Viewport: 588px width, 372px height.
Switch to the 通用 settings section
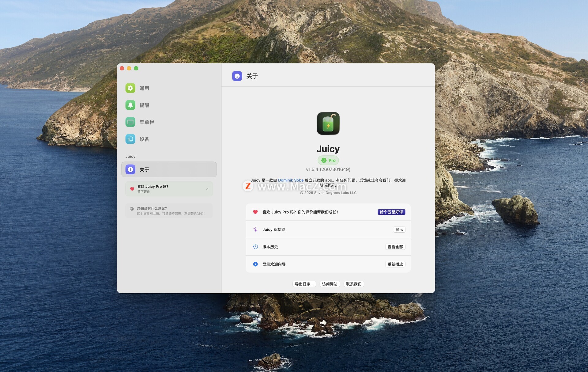pos(169,88)
